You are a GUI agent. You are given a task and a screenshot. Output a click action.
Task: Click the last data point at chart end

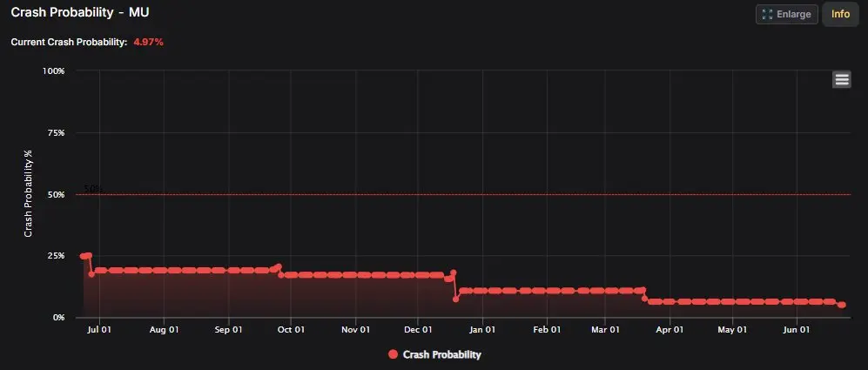click(x=842, y=305)
